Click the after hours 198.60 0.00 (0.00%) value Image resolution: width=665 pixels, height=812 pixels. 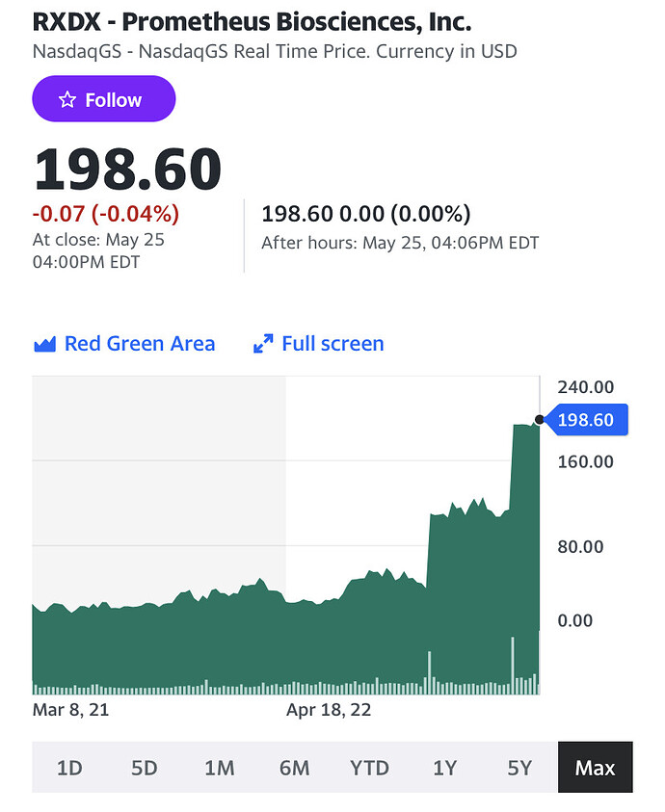(x=366, y=214)
